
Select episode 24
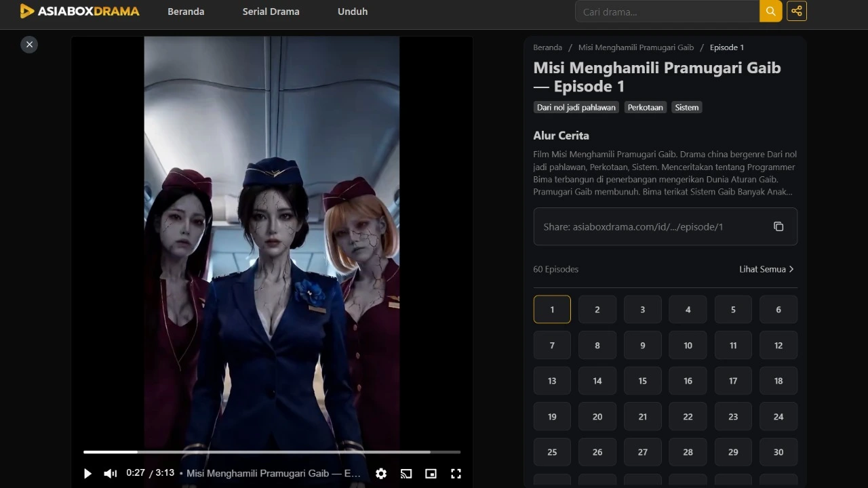click(x=778, y=417)
